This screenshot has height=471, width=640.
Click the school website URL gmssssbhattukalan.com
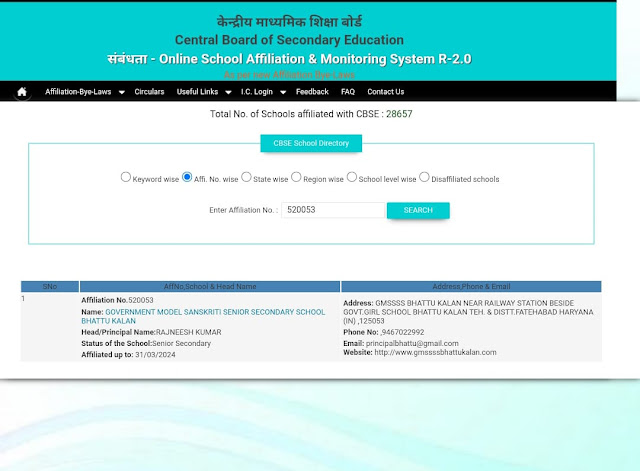(436, 352)
